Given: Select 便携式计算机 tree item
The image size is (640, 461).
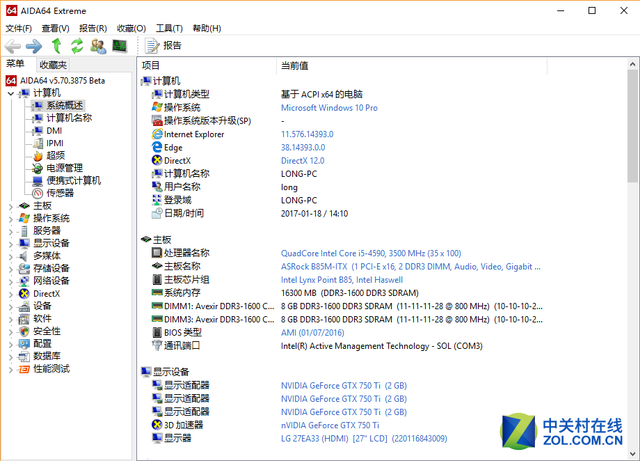Looking at the screenshot, I should coord(73,181).
